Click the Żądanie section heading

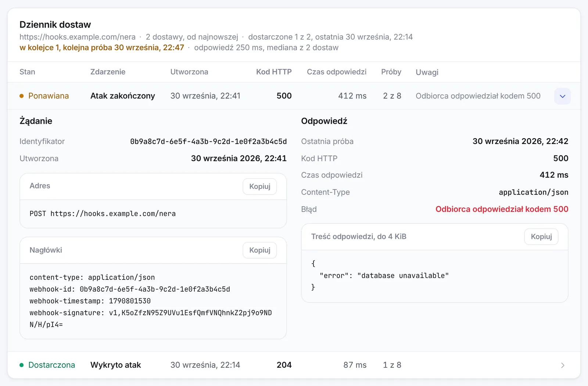coord(36,121)
